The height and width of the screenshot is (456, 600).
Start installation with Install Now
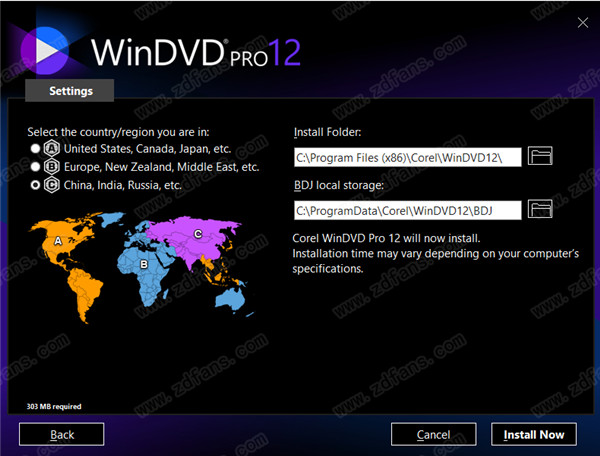pyautogui.click(x=534, y=434)
